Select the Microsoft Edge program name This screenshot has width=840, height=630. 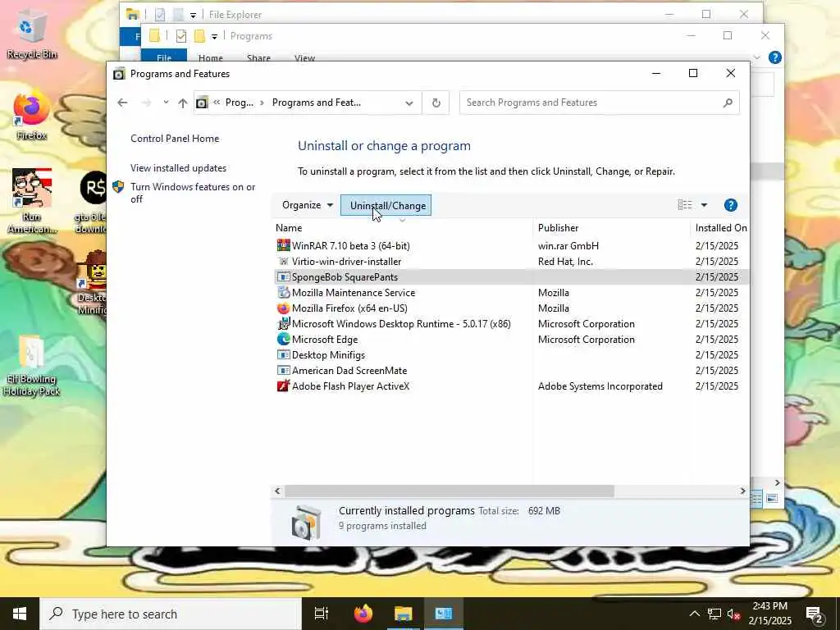pos(325,339)
